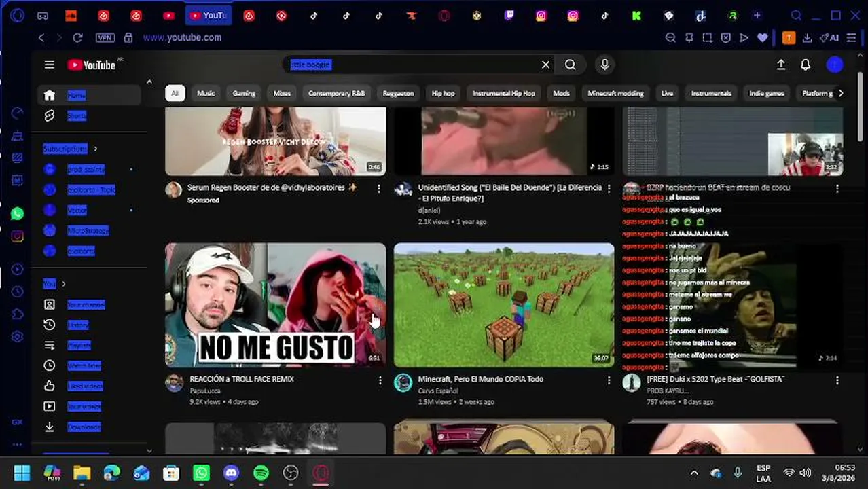The image size is (868, 489).
Task: Select the Music filter chip
Action: tap(206, 93)
